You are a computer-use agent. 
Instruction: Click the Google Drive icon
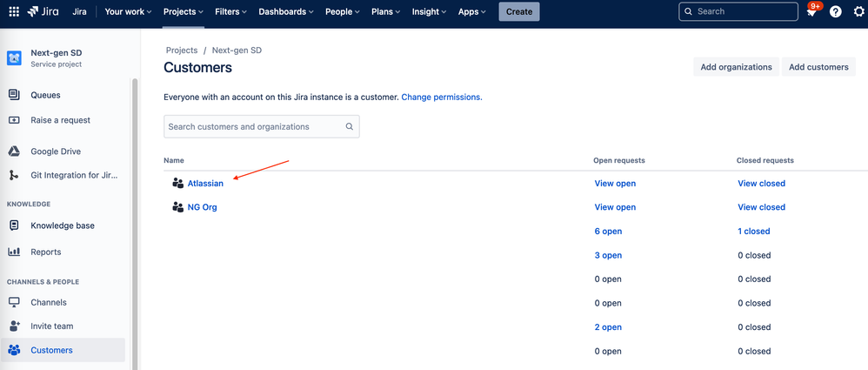click(14, 151)
